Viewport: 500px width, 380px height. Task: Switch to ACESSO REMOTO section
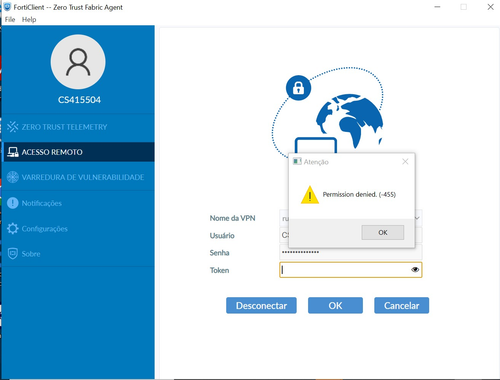click(x=78, y=152)
